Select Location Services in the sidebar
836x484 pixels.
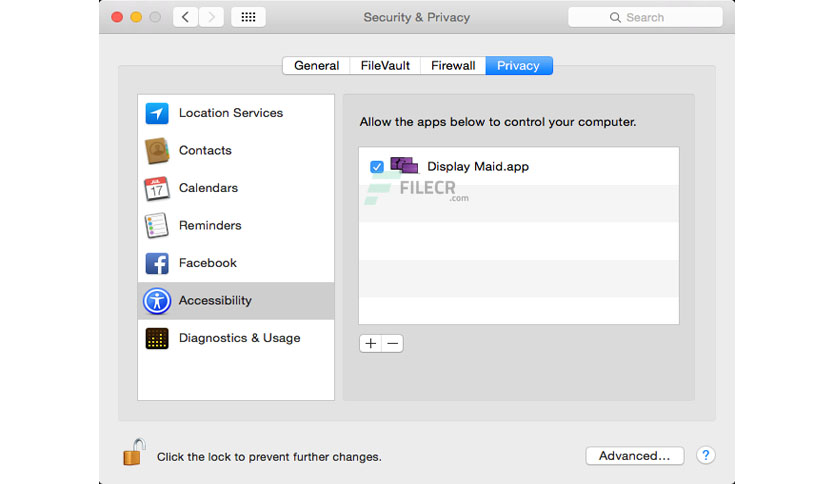[236, 113]
